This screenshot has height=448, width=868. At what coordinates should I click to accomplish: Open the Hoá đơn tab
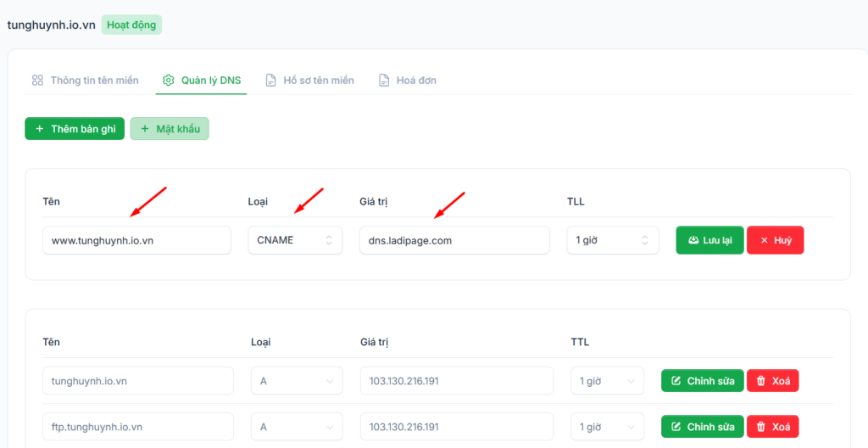[408, 81]
